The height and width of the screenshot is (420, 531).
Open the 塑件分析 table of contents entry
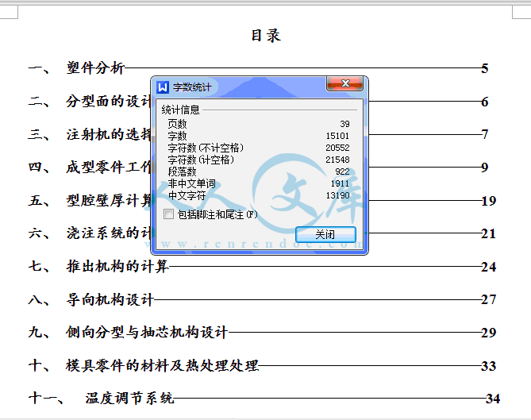[x=95, y=68]
